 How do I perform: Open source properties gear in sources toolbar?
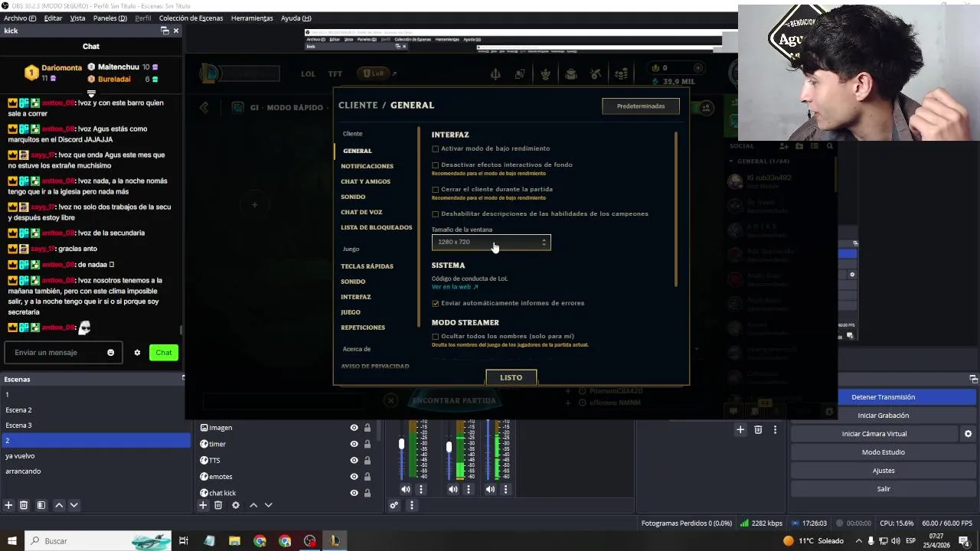pyautogui.click(x=236, y=505)
